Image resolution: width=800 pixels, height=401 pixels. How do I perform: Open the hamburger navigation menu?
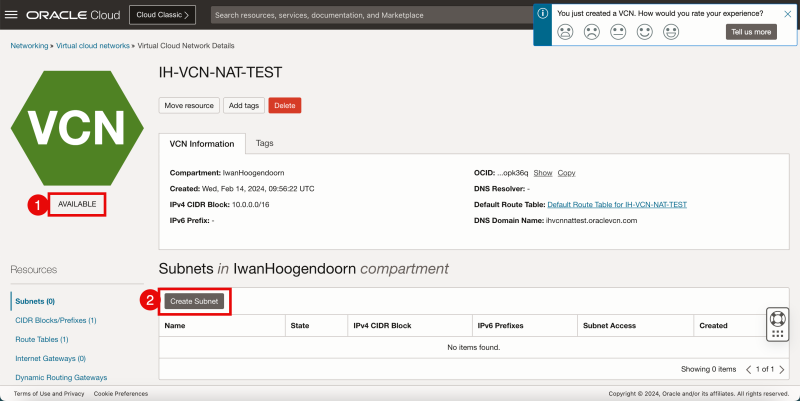click(11, 15)
